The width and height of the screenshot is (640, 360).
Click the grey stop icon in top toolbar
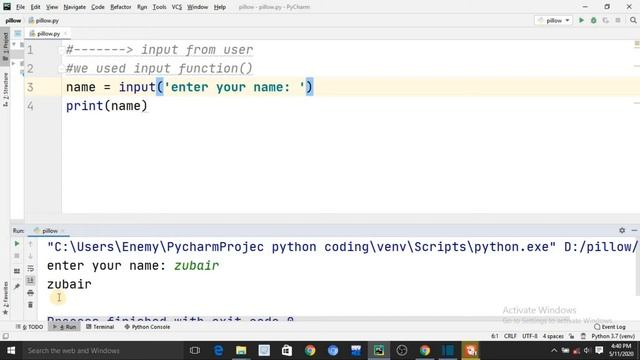618,20
